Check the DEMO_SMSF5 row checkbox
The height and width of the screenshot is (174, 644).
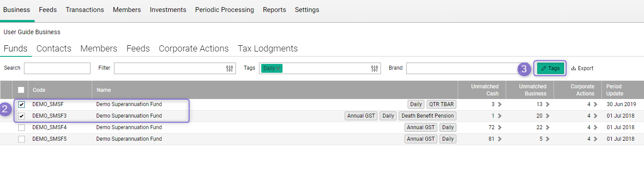click(x=21, y=139)
